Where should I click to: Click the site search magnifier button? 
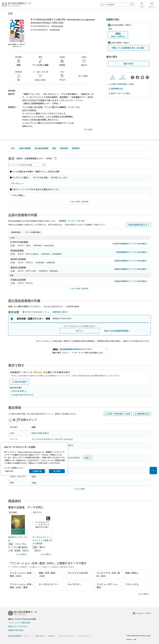point(132,4)
